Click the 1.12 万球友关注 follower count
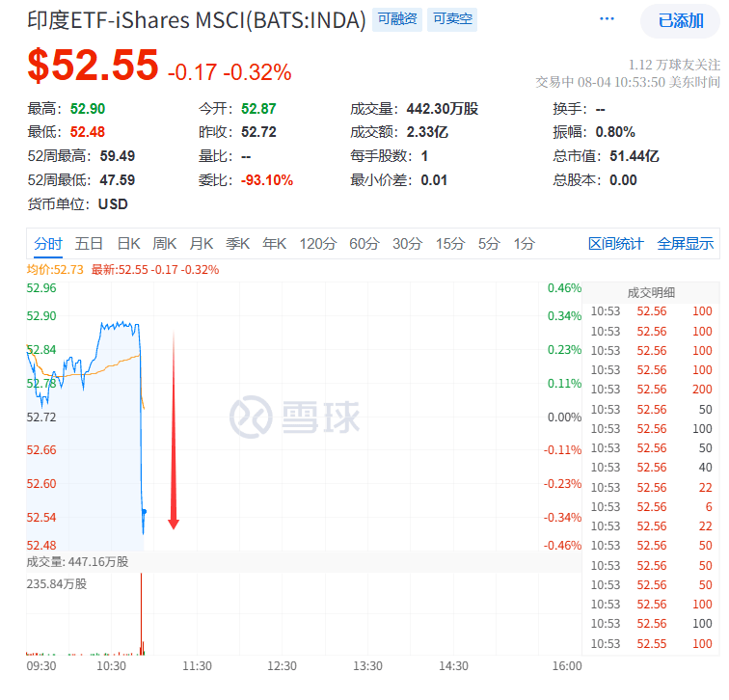 click(674, 65)
